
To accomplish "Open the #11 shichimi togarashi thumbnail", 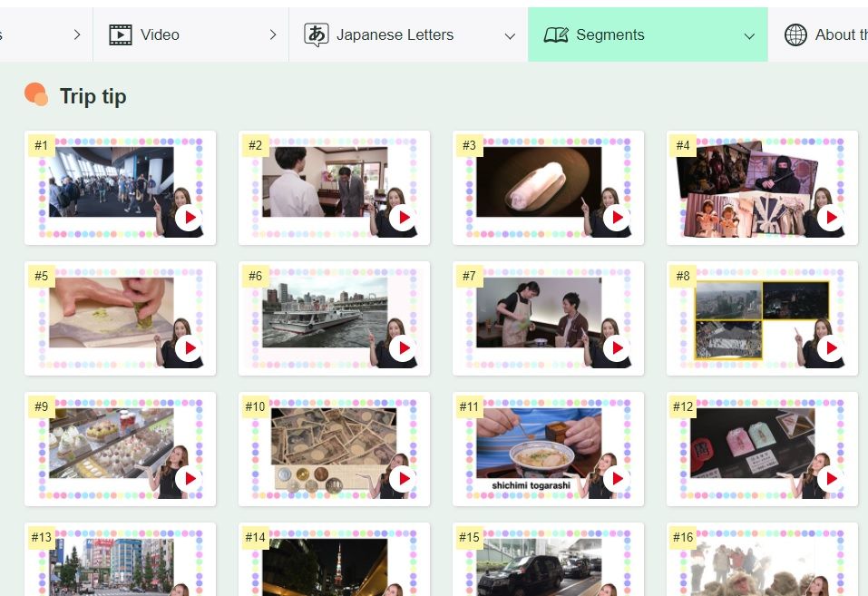I will point(548,449).
